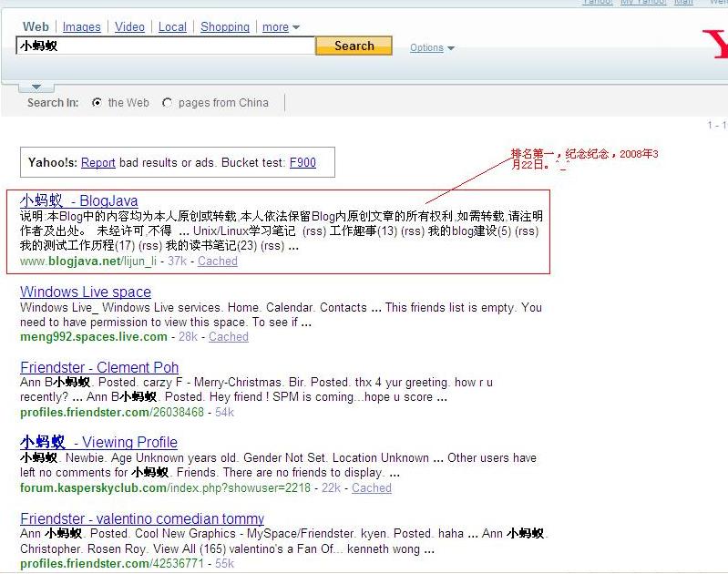Click the meng992.spaces.live.com URL text

[93, 337]
